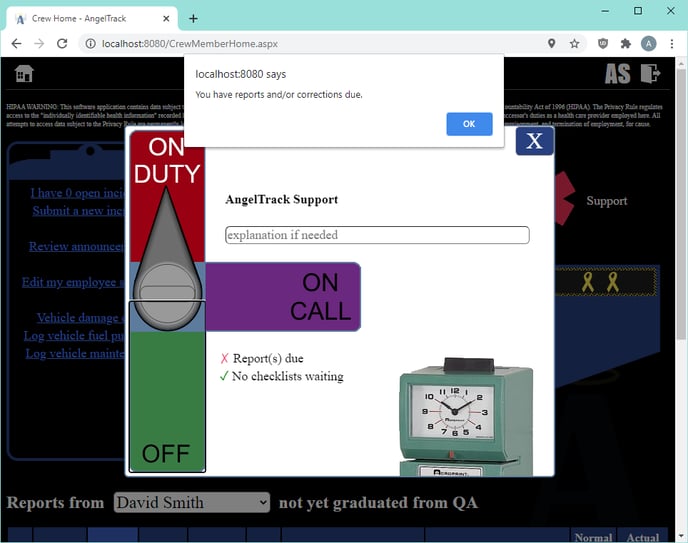Click the 'Actual' column header
The width and height of the screenshot is (688, 543).
click(643, 537)
